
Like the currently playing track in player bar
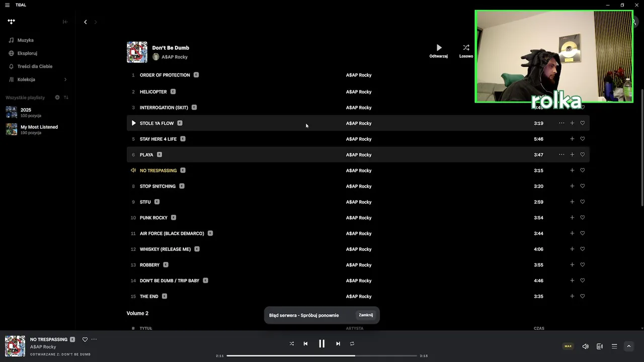coord(85,339)
